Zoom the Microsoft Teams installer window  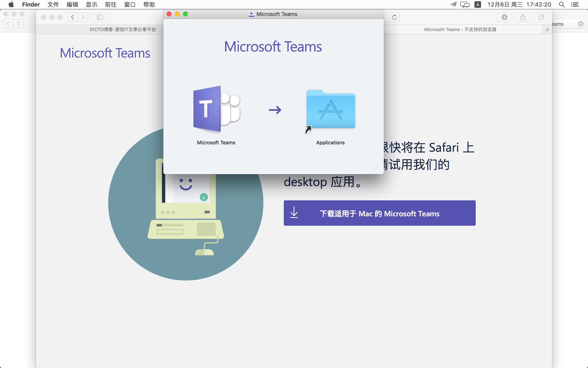(185, 14)
